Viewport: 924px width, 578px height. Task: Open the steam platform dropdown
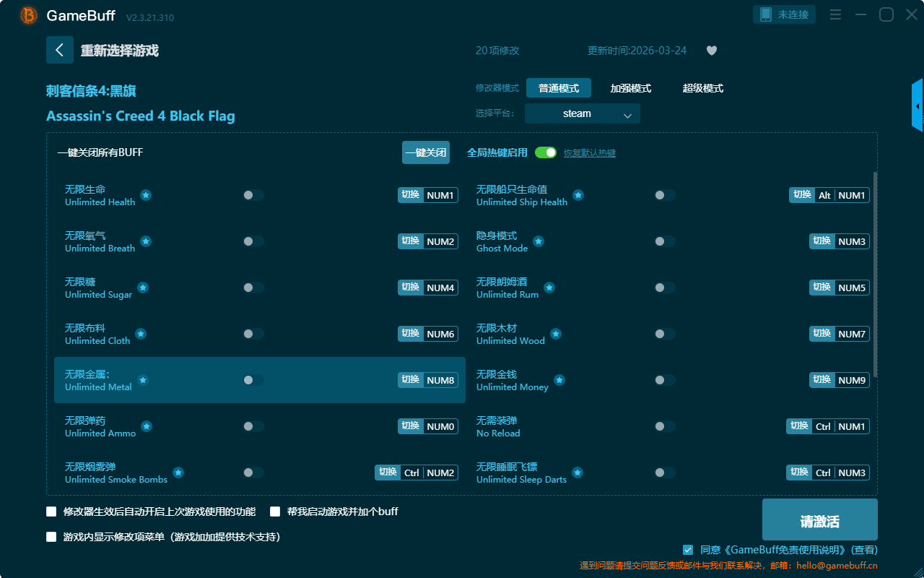tap(582, 113)
